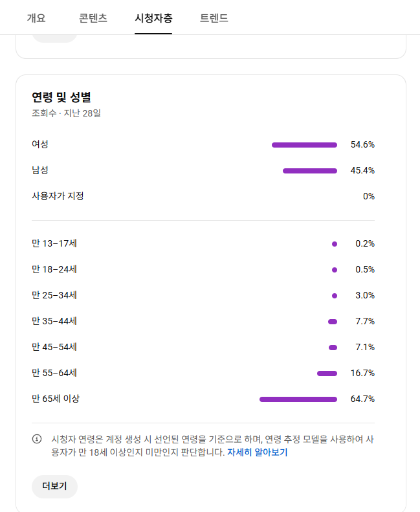
Task: Go to the 트렌드 tab
Action: click(214, 18)
